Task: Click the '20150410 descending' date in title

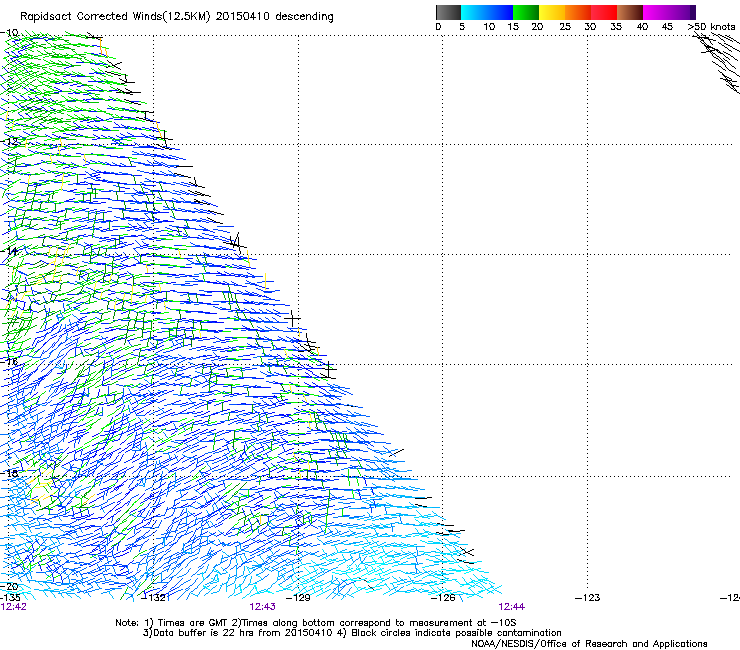Action: tap(274, 17)
